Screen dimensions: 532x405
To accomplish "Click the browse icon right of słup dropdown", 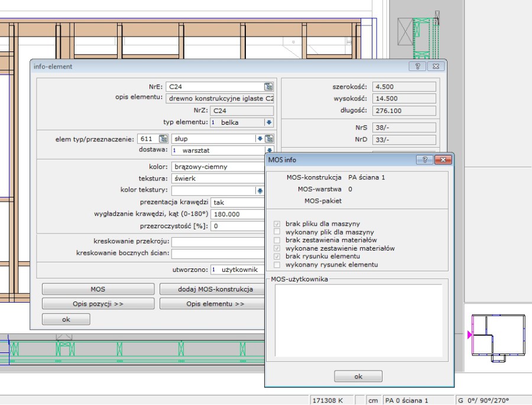I will 269,139.
